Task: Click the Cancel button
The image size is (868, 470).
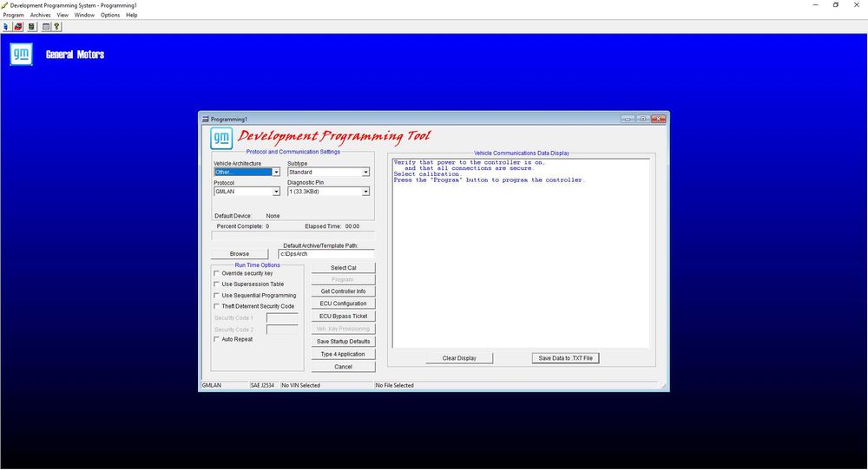Action: tap(343, 367)
